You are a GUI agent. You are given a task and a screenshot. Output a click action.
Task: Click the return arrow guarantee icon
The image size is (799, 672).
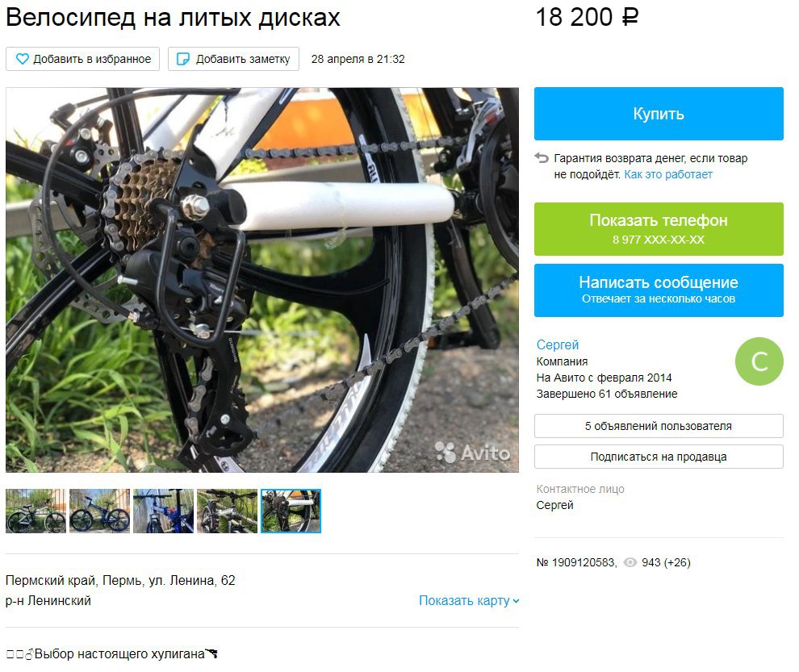pos(542,158)
